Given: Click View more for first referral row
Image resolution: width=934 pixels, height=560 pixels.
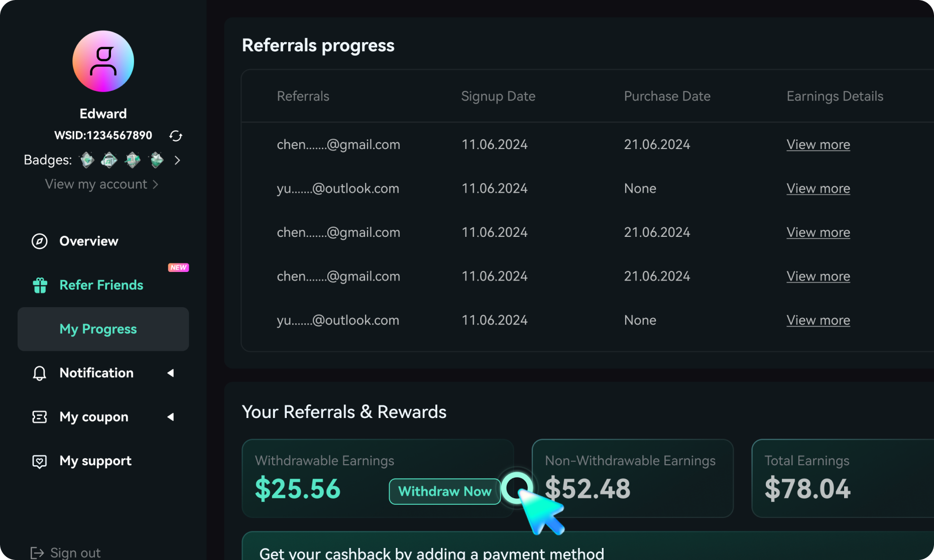Looking at the screenshot, I should coord(818,145).
